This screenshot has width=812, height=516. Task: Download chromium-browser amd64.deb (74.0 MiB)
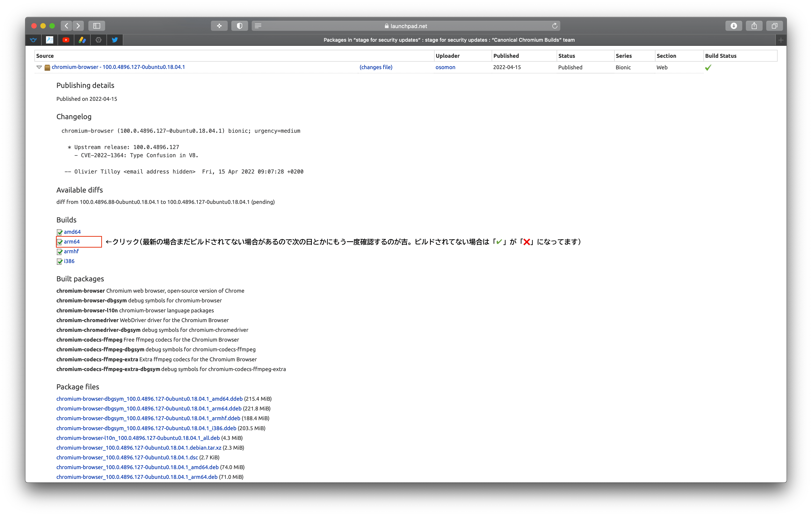point(138,468)
